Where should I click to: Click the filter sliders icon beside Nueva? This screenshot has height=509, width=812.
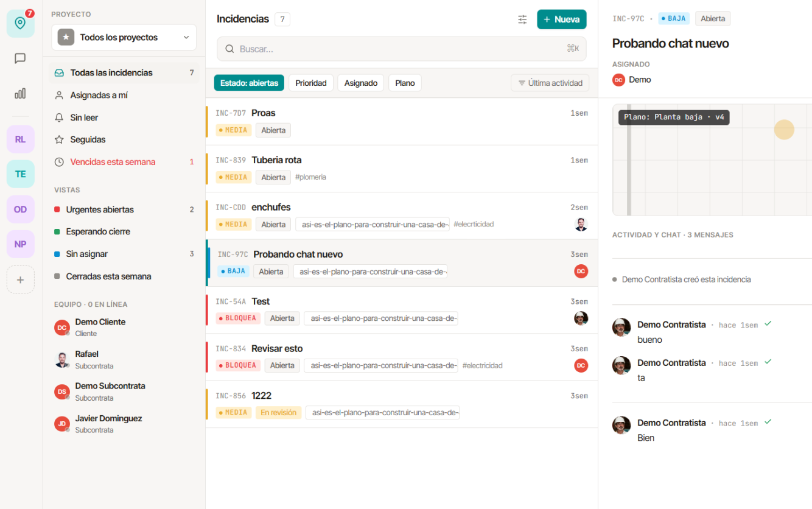click(x=522, y=19)
